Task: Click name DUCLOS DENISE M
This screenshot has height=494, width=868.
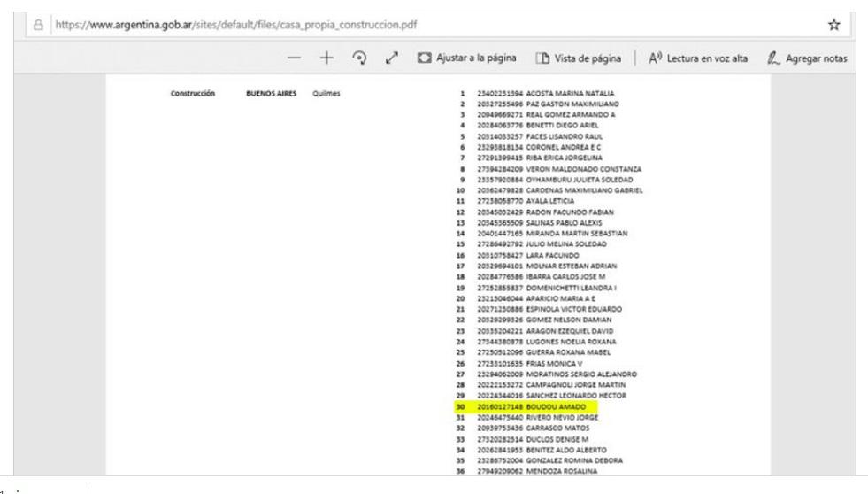Action: [x=557, y=439]
